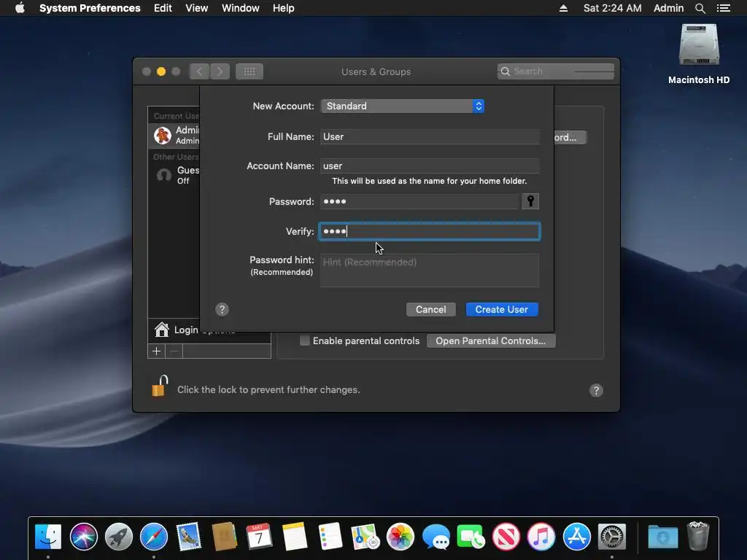Screen dimensions: 747x560
Task: Go forward with the right chevron
Action: pyautogui.click(x=220, y=71)
